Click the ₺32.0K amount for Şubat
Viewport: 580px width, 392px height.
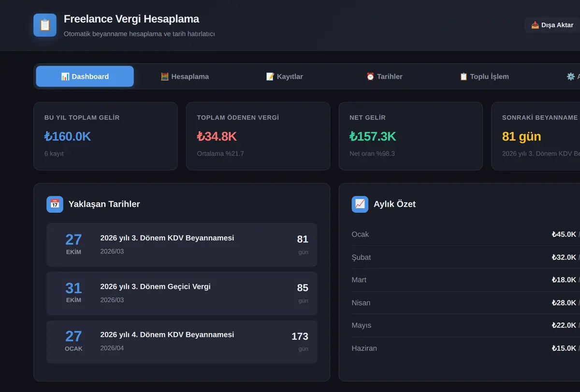click(564, 257)
